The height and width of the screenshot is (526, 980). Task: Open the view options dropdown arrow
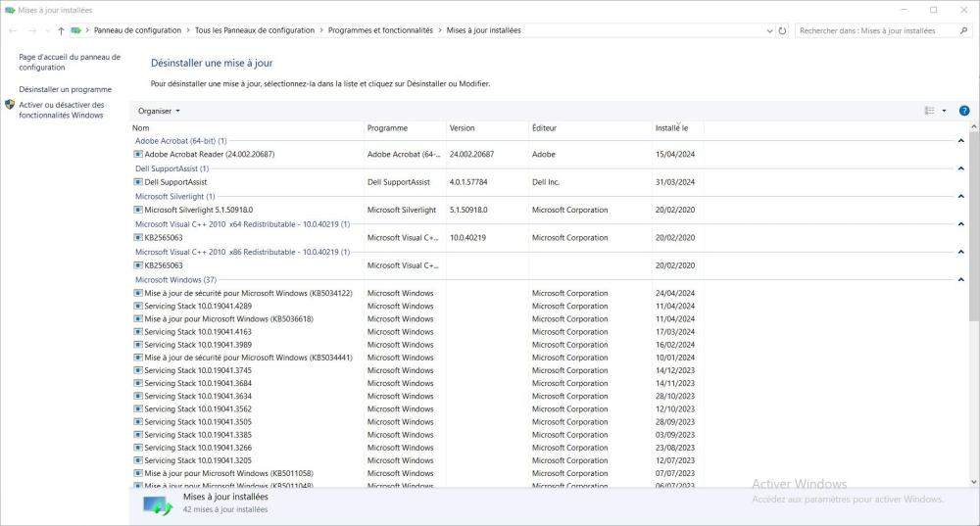(x=944, y=111)
